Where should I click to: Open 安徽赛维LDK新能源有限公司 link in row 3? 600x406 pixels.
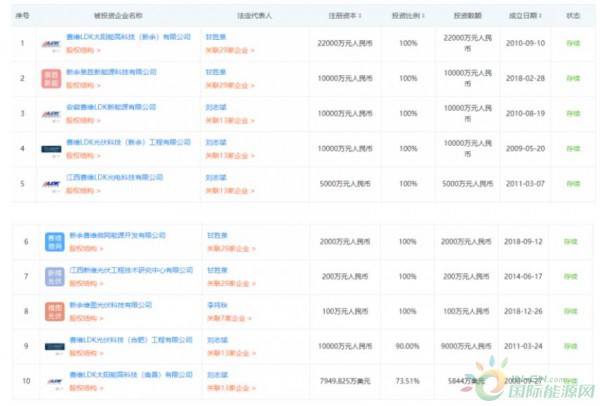[x=111, y=107]
